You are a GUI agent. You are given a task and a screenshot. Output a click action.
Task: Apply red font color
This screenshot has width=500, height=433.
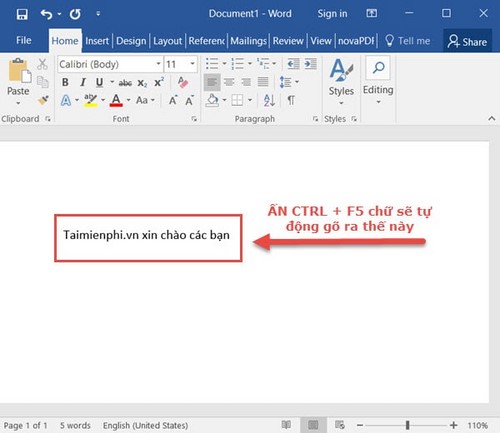coord(116,100)
